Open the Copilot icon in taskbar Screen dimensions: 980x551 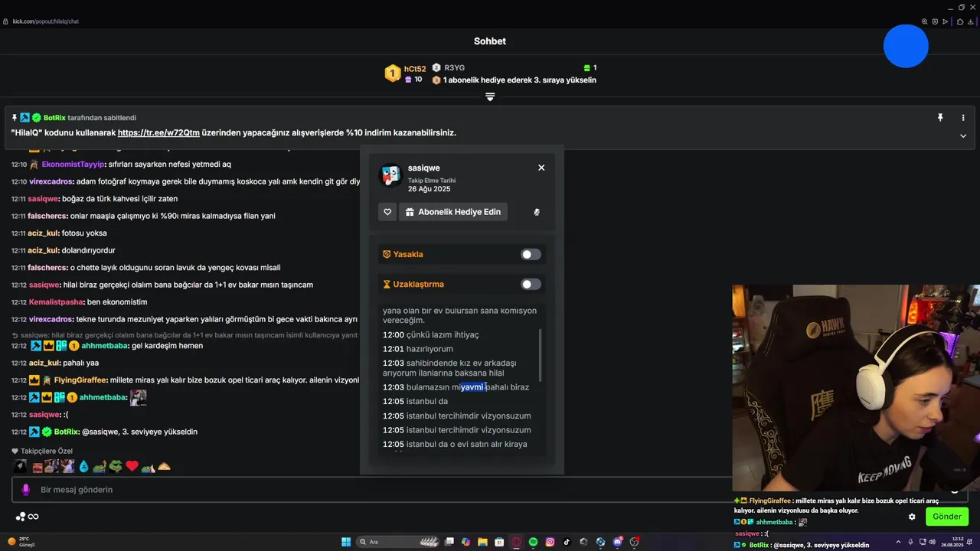point(465,542)
